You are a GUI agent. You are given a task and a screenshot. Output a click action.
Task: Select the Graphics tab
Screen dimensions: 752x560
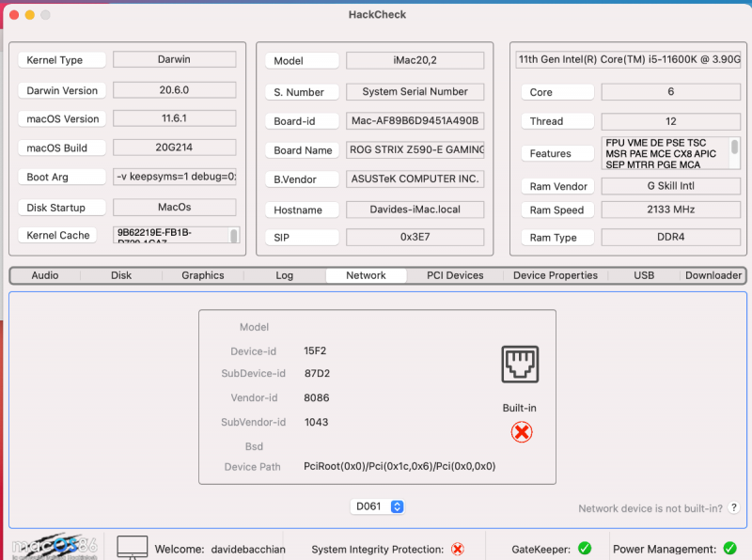click(x=203, y=275)
